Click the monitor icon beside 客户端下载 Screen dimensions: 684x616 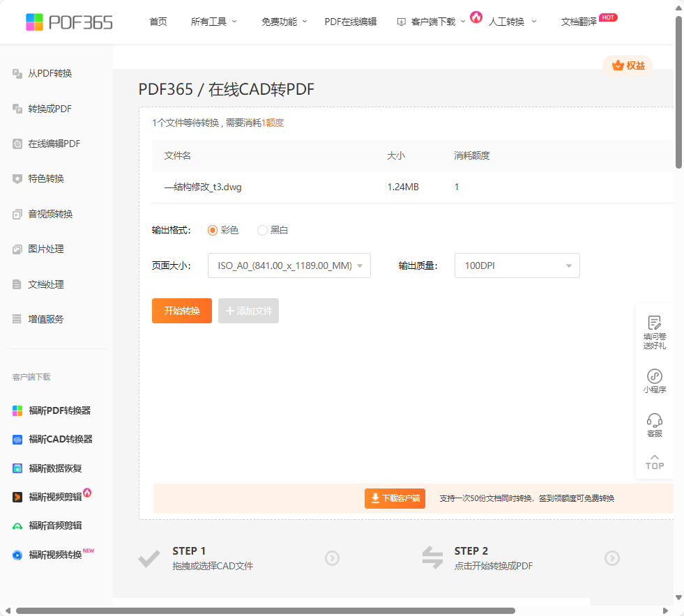click(x=402, y=22)
